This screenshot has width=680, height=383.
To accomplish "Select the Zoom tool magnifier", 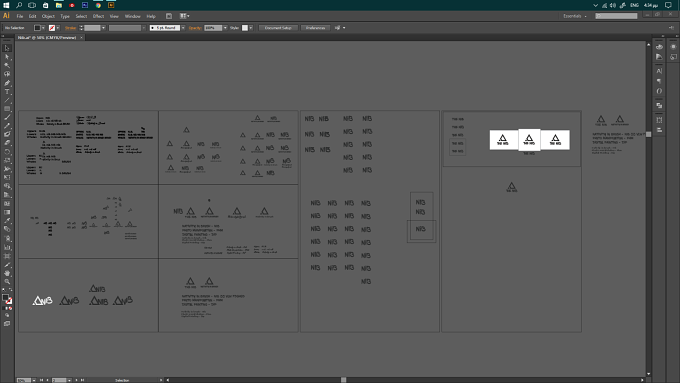I will point(7,282).
